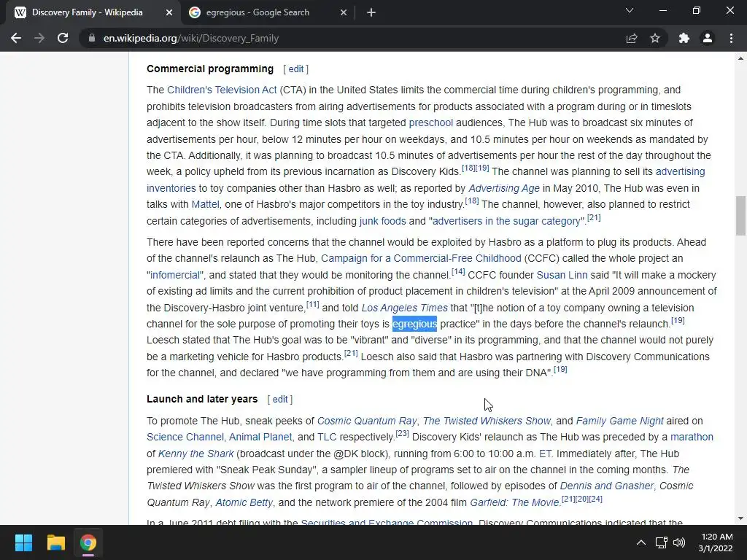Show hidden system tray icons
The height and width of the screenshot is (560, 747).
(641, 542)
